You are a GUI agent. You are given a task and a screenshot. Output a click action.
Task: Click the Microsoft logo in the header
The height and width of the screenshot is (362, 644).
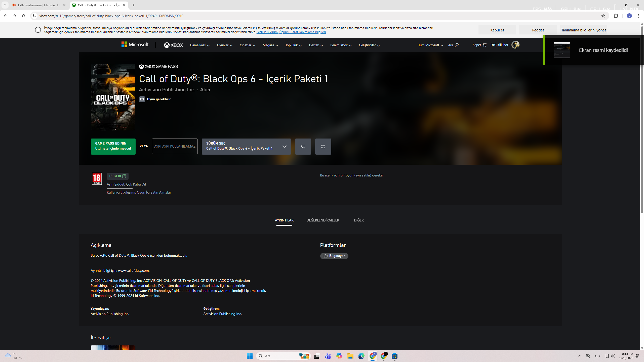(135, 45)
